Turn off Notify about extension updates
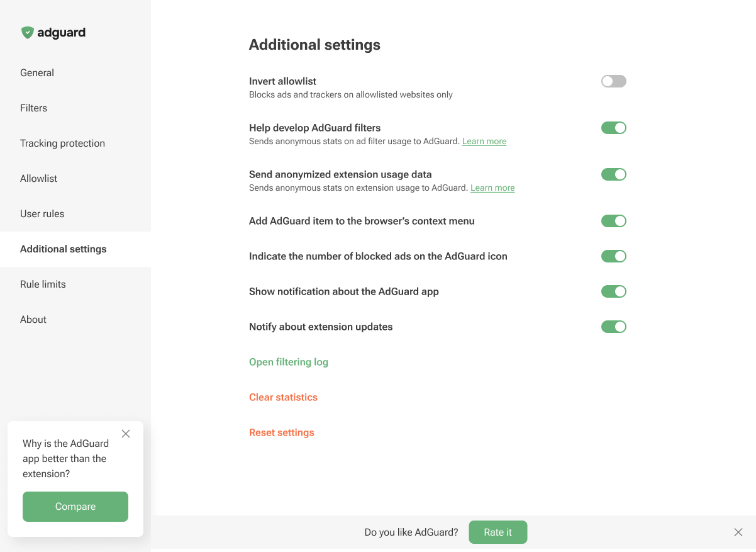Viewport: 756px width, 552px height. pos(613,327)
